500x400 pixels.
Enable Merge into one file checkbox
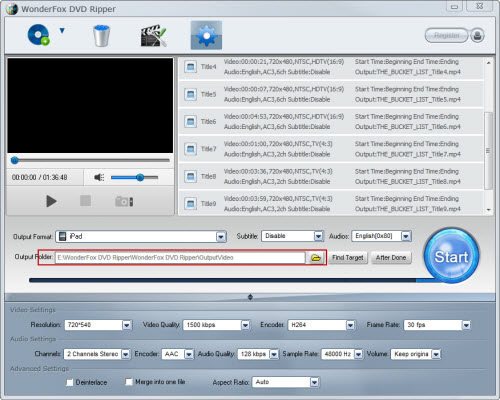[129, 382]
